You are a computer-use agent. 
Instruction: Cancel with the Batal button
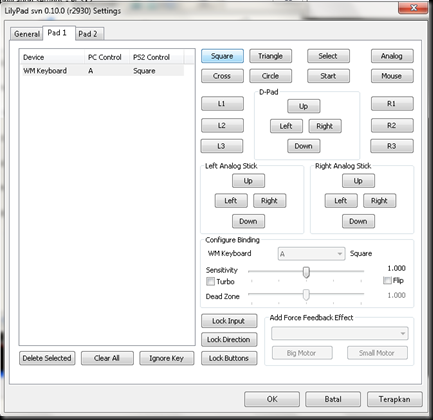pos(333,399)
